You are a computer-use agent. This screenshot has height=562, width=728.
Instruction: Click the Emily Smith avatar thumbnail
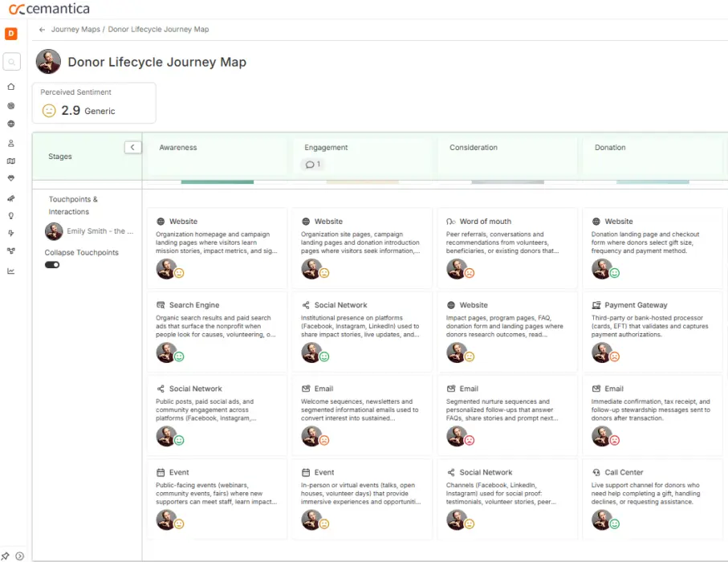53,231
